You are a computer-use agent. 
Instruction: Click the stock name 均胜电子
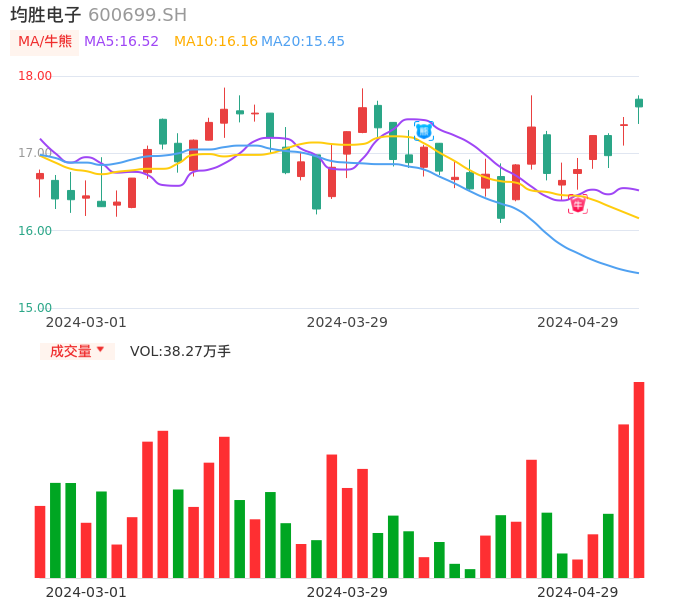[x=46, y=15]
